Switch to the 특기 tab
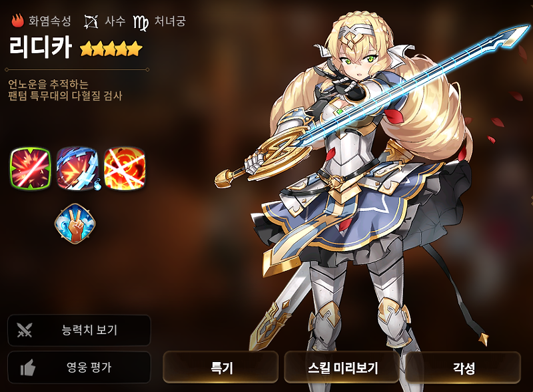This screenshot has width=533, height=392. pyautogui.click(x=221, y=367)
